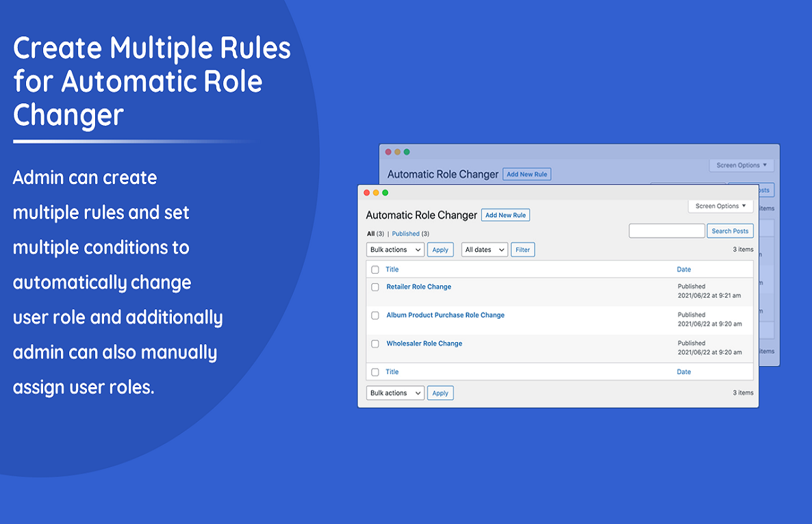Sort rules by the Date column
This screenshot has width=812, height=524.
pos(683,270)
